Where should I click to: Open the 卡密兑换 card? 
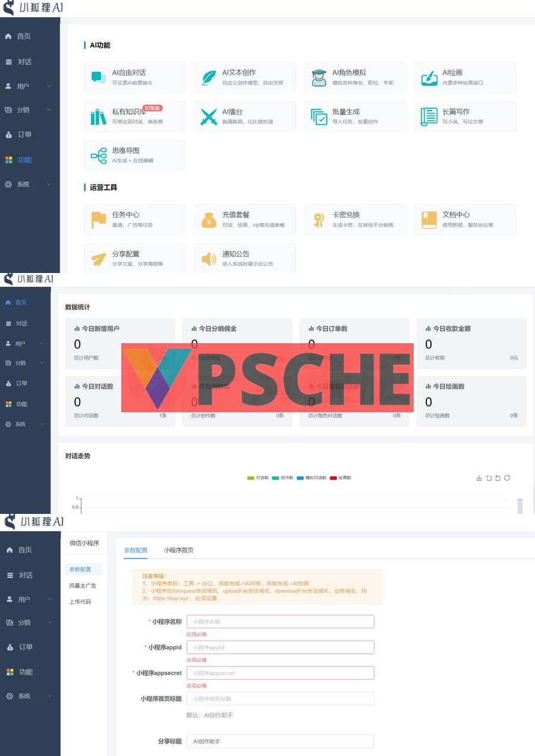(x=354, y=219)
